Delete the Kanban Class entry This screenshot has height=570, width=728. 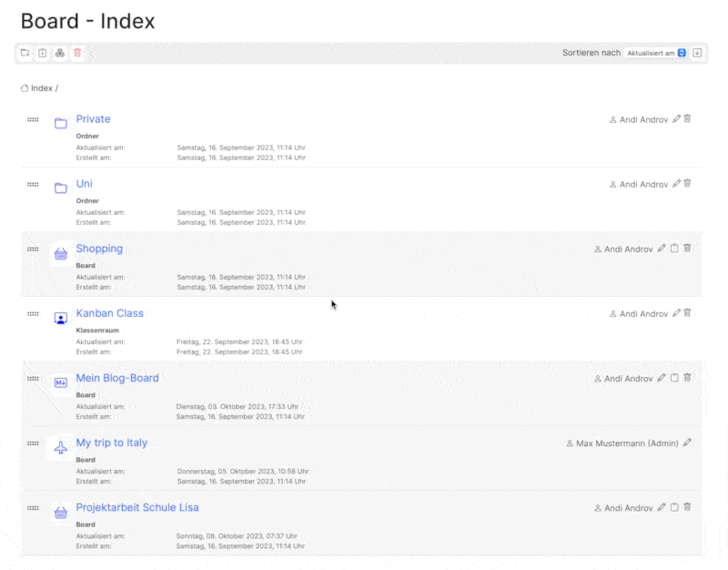tap(688, 313)
